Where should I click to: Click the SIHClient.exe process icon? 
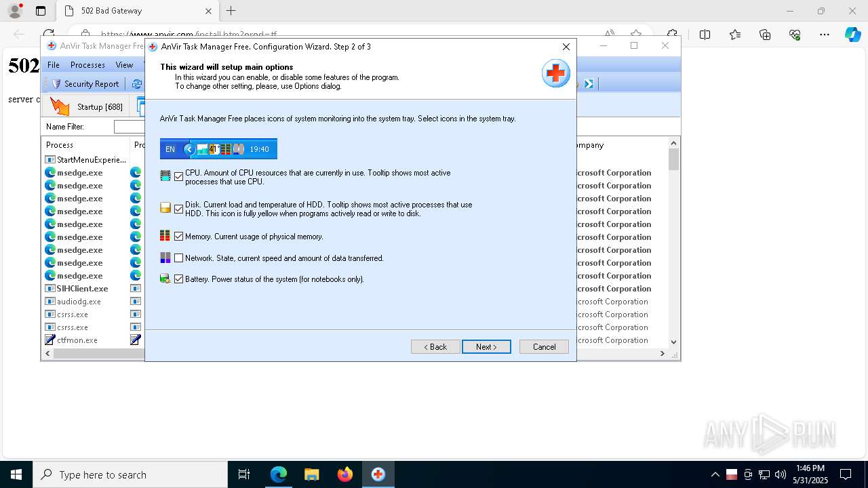point(50,289)
